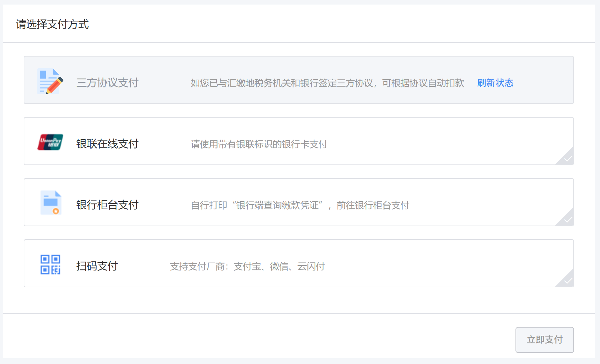
Task: Click the text about 银行端查询缴款凭证
Action: pos(300,205)
